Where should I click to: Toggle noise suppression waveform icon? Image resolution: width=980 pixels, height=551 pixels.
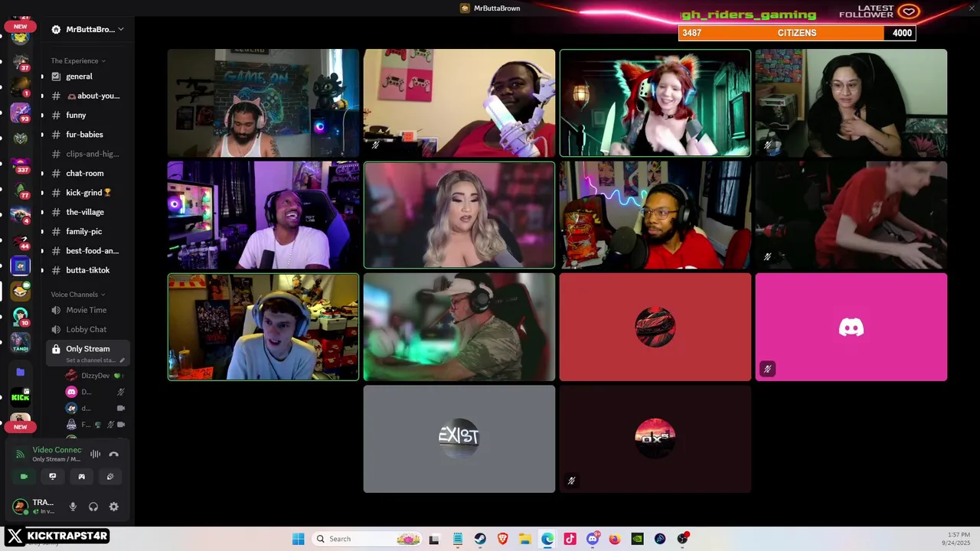point(96,454)
